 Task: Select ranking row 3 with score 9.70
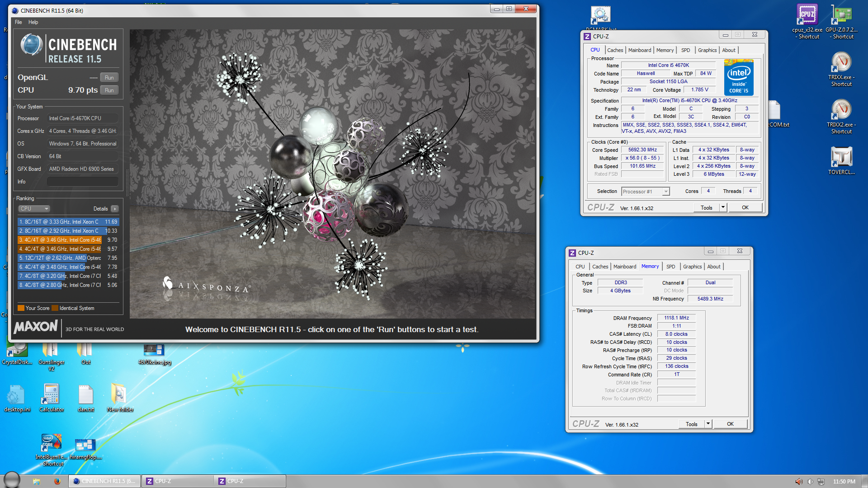click(x=68, y=240)
